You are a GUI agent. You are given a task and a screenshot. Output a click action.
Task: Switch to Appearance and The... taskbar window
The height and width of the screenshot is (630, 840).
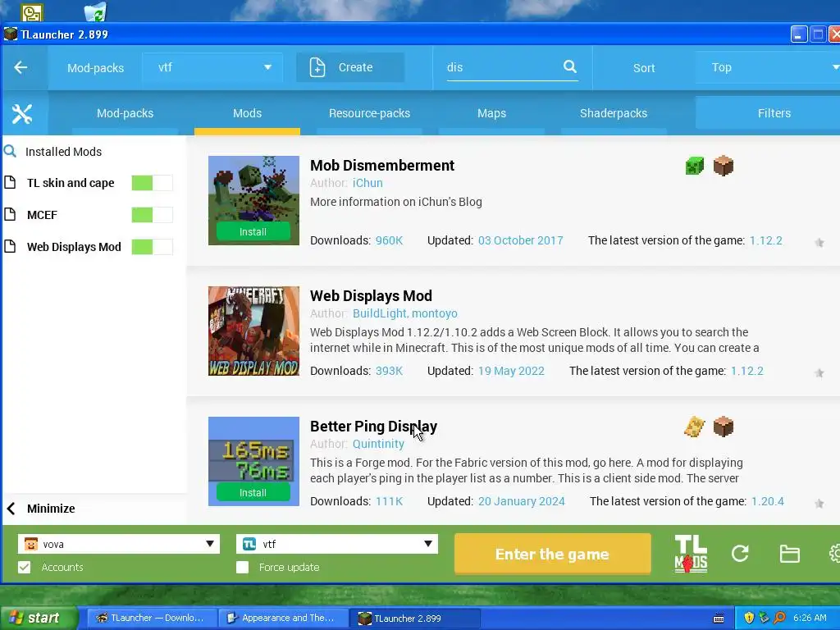tap(283, 618)
